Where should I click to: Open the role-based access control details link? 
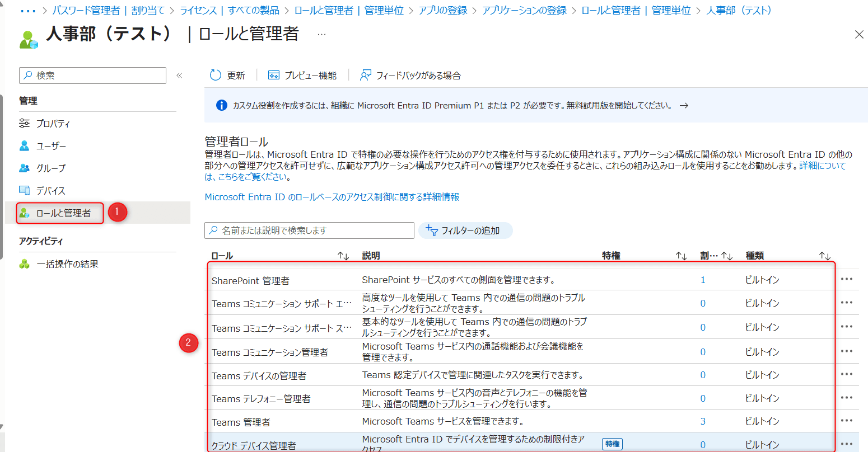[332, 197]
